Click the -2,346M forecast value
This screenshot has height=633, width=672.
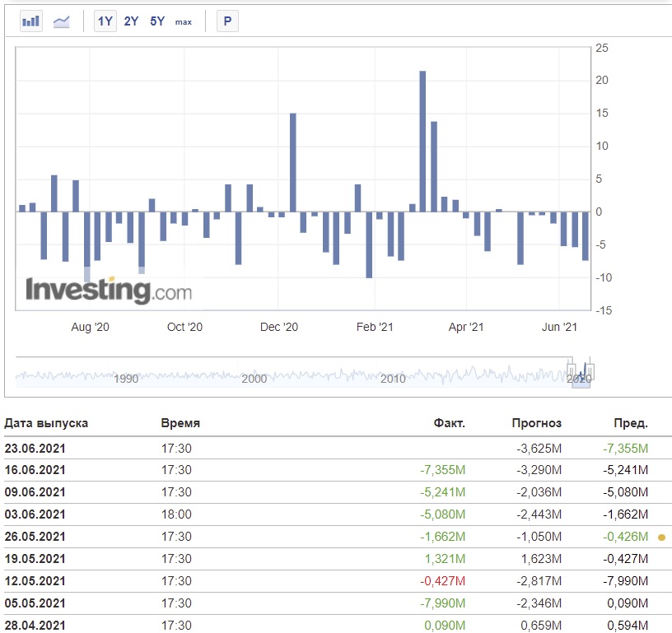pos(539,603)
